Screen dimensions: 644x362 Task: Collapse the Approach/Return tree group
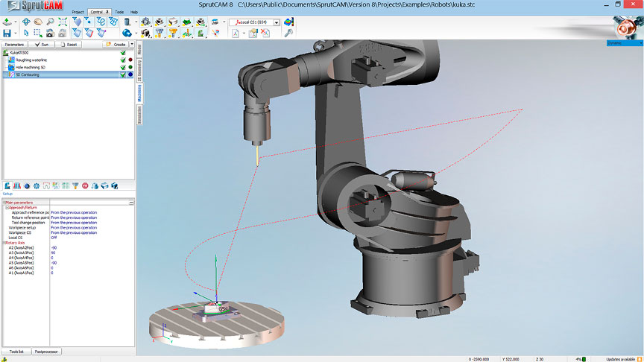(x=7, y=208)
